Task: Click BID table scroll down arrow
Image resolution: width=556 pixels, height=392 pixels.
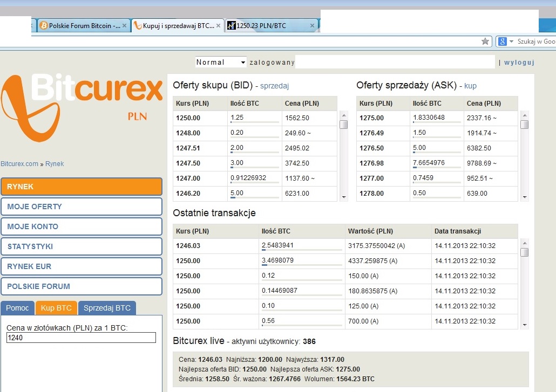Action: (x=344, y=197)
